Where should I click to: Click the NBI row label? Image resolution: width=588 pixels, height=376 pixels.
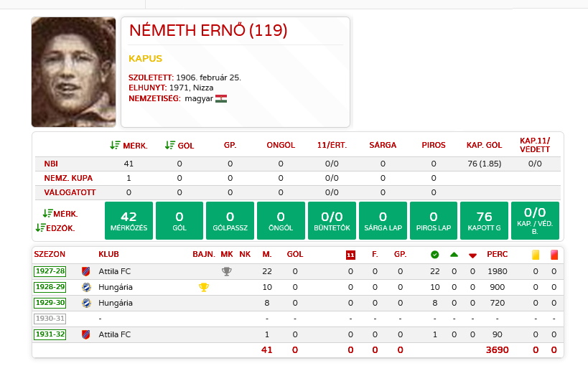point(51,164)
